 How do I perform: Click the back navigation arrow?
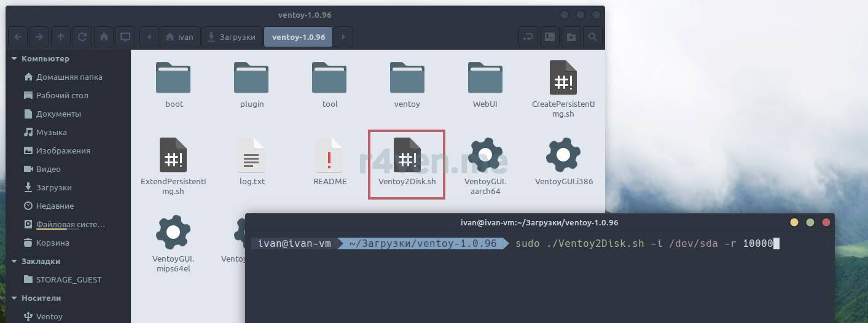[x=17, y=37]
